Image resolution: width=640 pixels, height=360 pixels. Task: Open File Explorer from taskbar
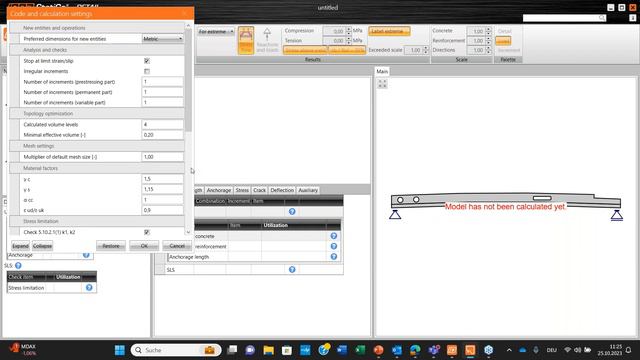click(x=268, y=350)
